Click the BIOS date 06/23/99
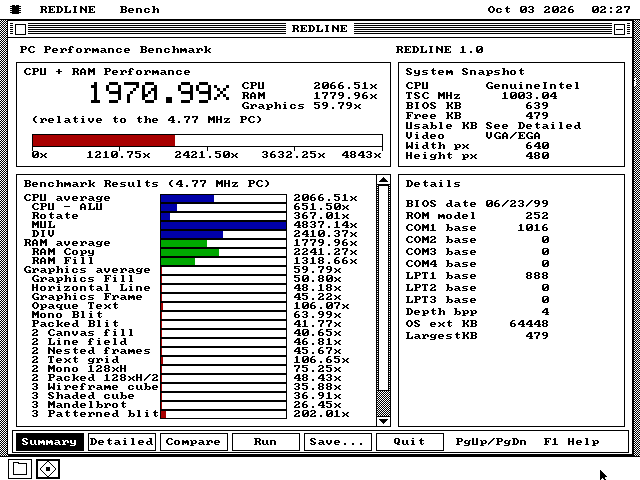 tap(517, 204)
